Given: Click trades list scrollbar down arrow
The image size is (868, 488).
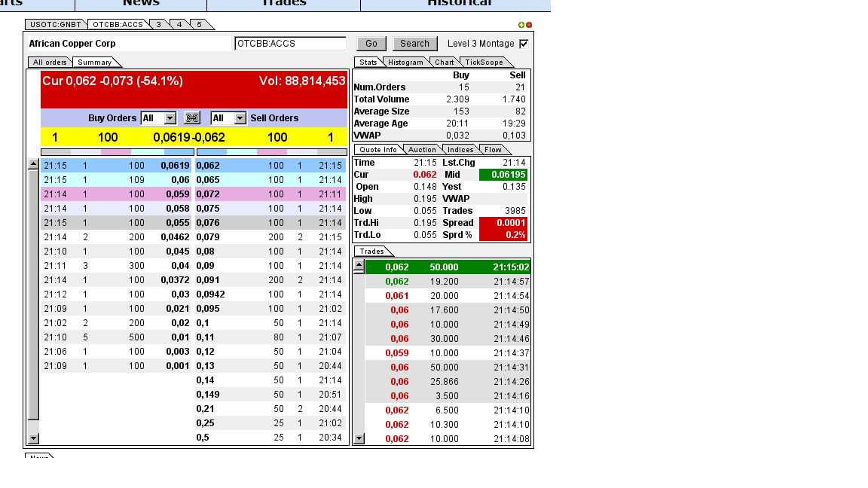Looking at the screenshot, I should point(359,439).
